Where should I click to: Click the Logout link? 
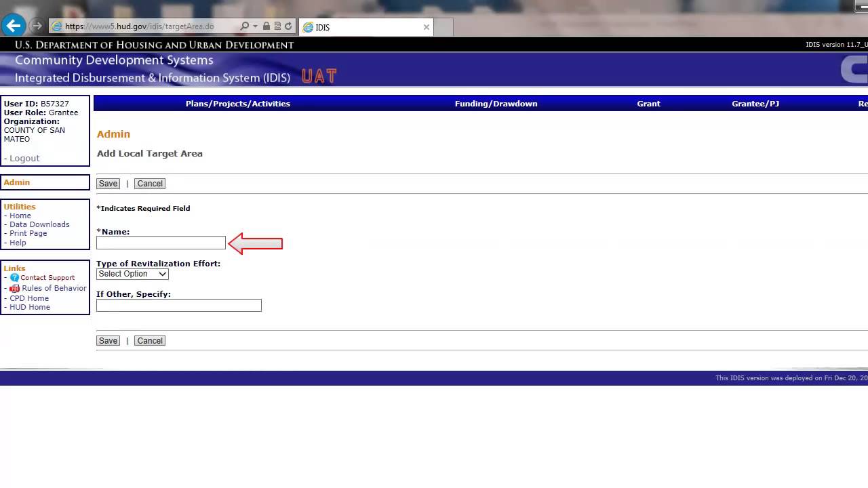click(24, 158)
